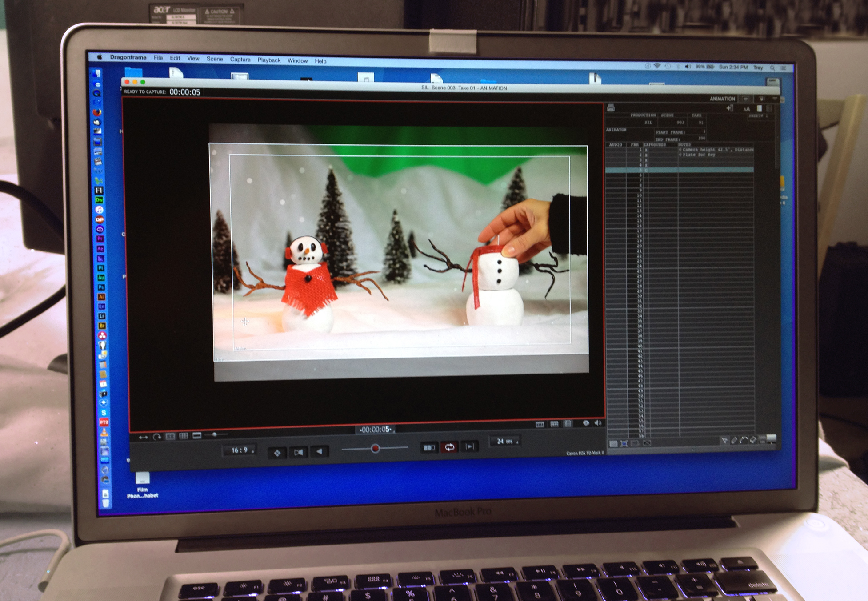Click the Spotlight search icon in menu bar
Viewport: 868px width, 601px height.
point(772,68)
